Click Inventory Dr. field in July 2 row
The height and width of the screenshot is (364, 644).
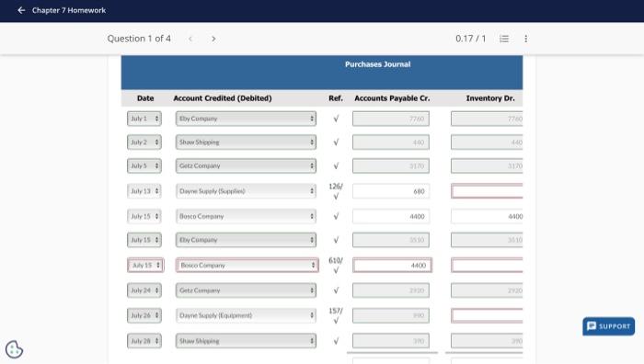click(487, 142)
